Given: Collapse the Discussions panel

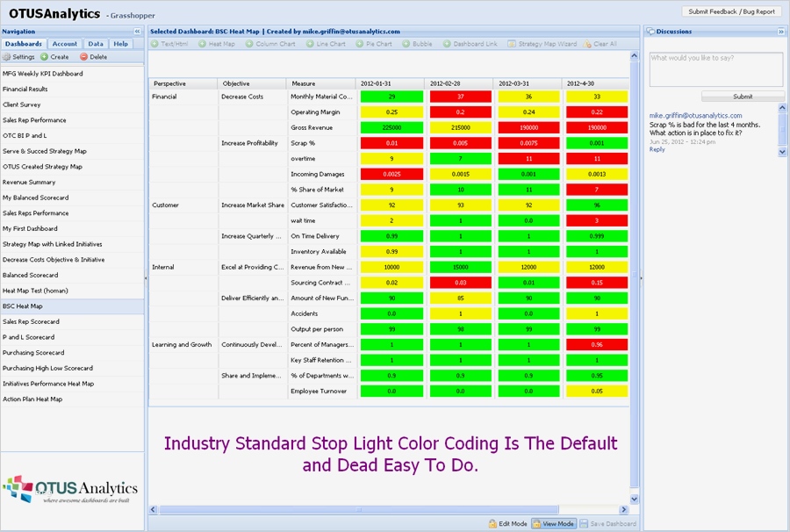Looking at the screenshot, I should click(779, 32).
